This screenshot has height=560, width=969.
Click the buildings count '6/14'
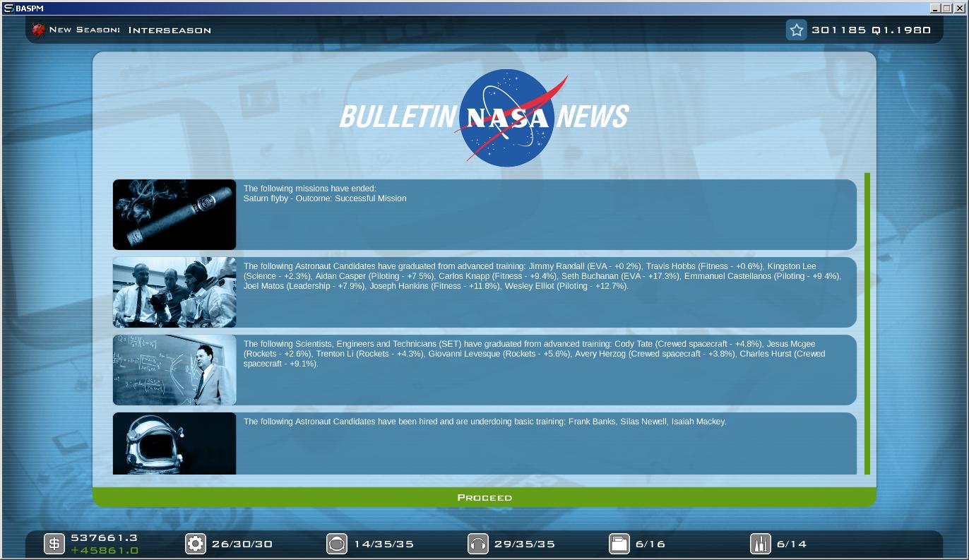tap(792, 544)
